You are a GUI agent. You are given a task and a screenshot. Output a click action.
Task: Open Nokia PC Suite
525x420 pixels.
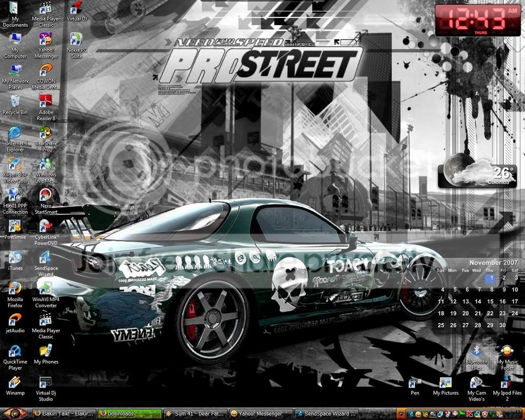(77, 46)
